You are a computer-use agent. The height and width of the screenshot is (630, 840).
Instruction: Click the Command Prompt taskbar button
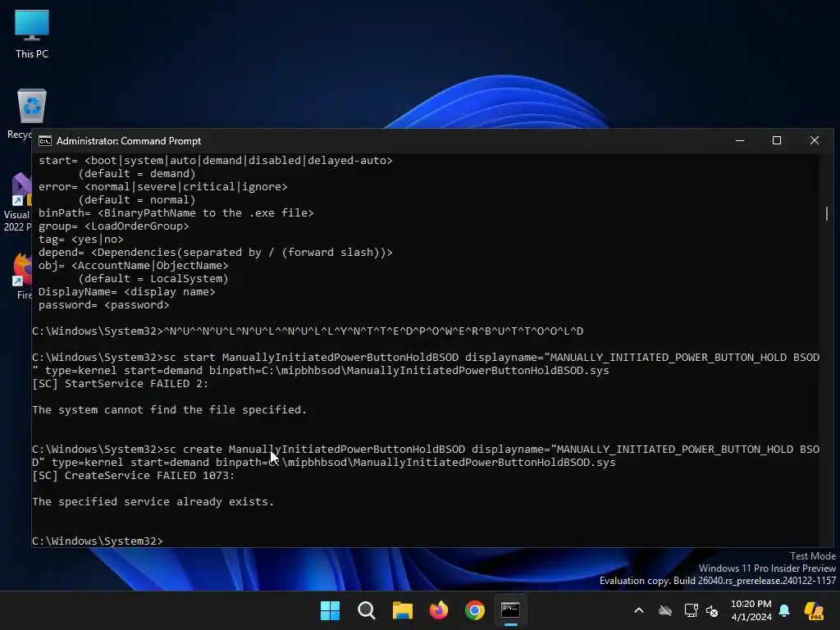pyautogui.click(x=510, y=610)
